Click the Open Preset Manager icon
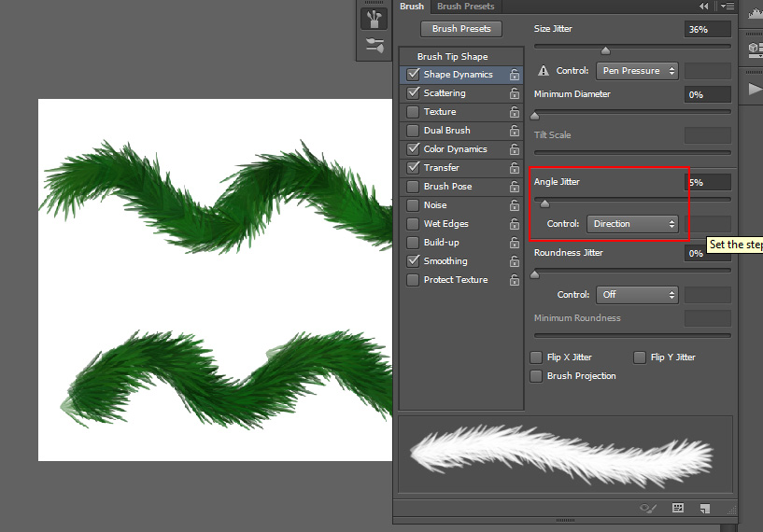 pyautogui.click(x=678, y=509)
